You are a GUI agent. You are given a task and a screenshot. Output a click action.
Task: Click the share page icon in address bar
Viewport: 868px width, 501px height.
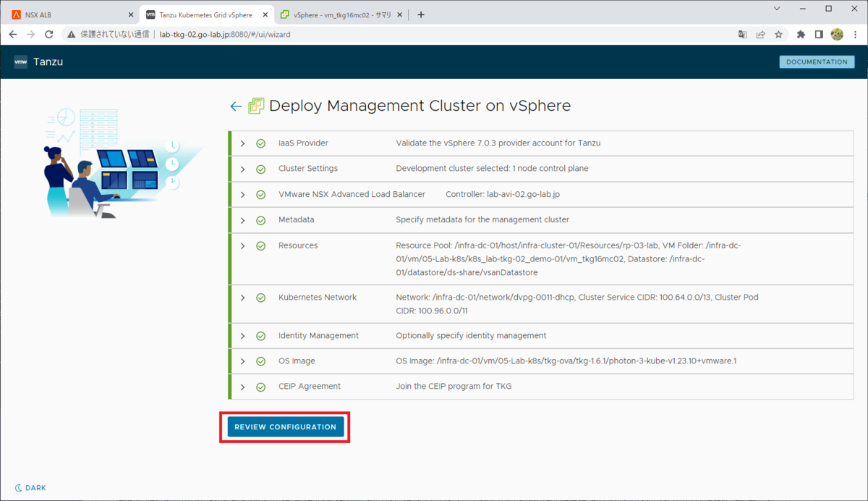(x=761, y=34)
